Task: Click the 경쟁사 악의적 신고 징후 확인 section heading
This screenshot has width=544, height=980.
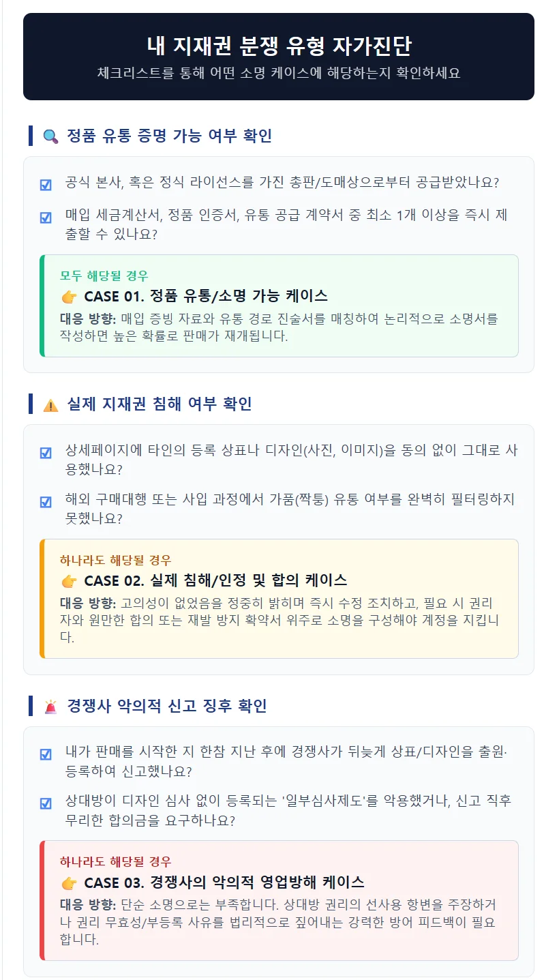Action: pyautogui.click(x=167, y=706)
